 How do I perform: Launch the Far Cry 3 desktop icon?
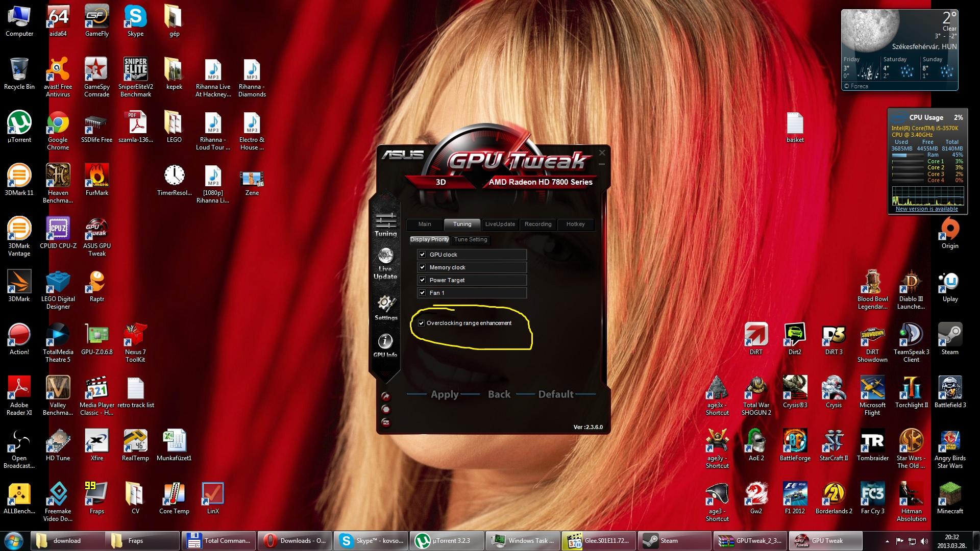pyautogui.click(x=872, y=499)
